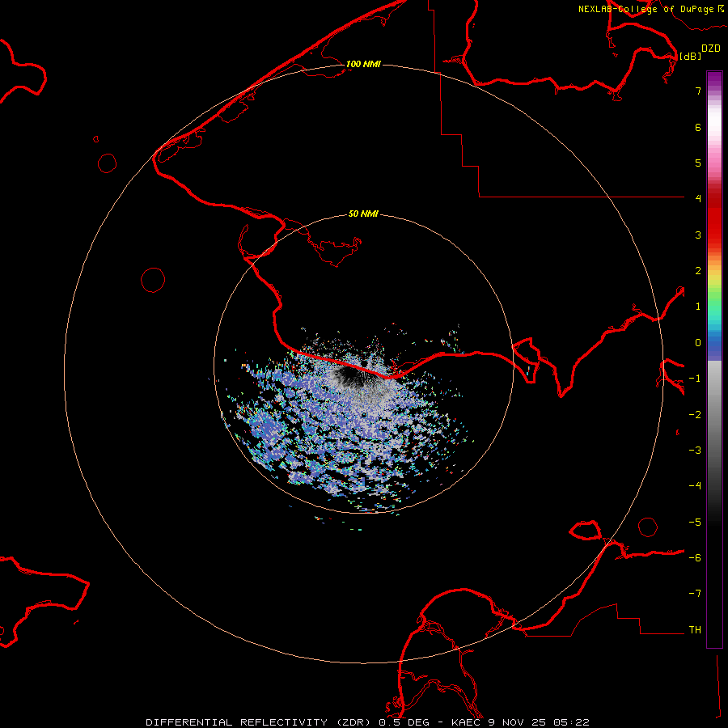Viewport: 728px width, 728px height.
Task: Click the -6 value on the color scale
Action: point(695,558)
